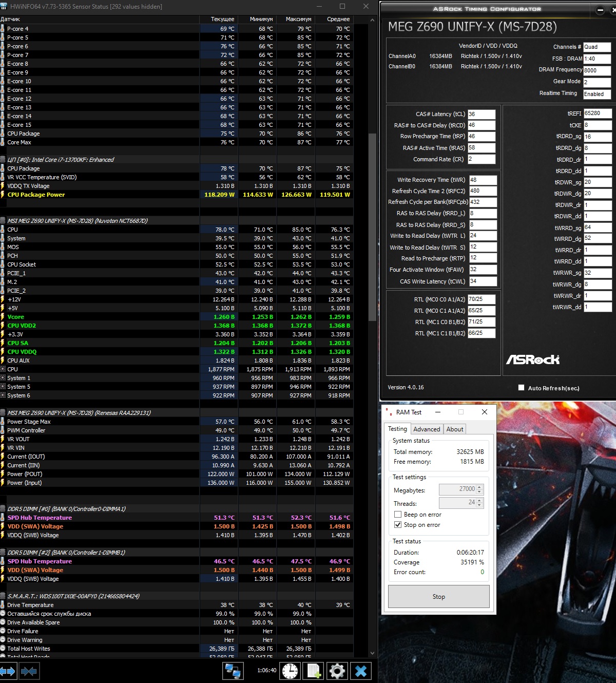
Task: Start logging with the document plus icon
Action: tap(314, 671)
